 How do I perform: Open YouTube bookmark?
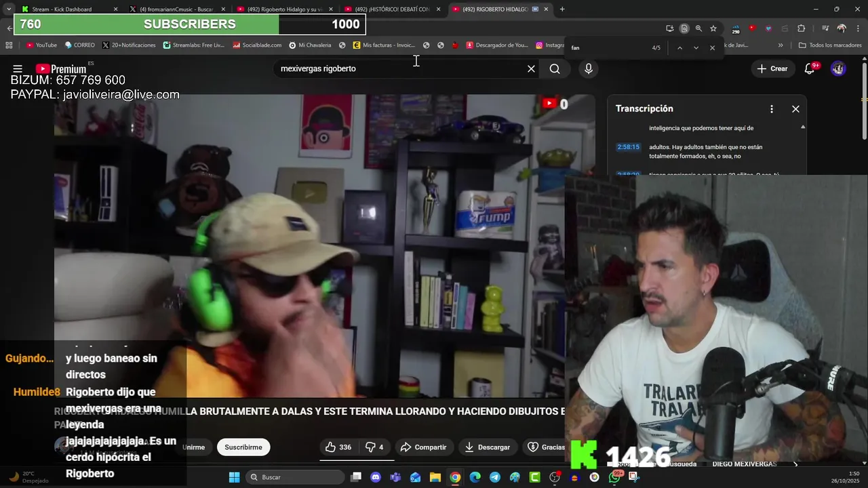[x=41, y=45]
